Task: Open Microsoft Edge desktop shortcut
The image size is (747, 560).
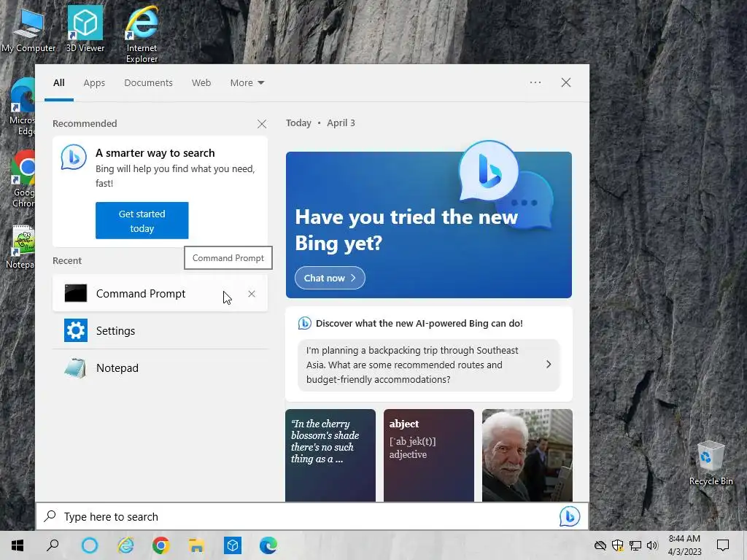Action: point(22,107)
